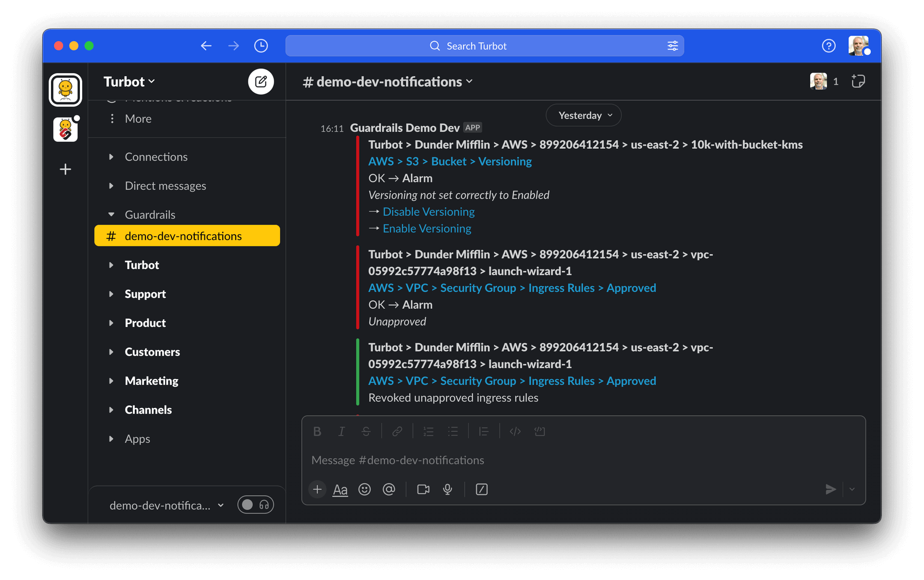Go forward in navigation history

(x=233, y=46)
